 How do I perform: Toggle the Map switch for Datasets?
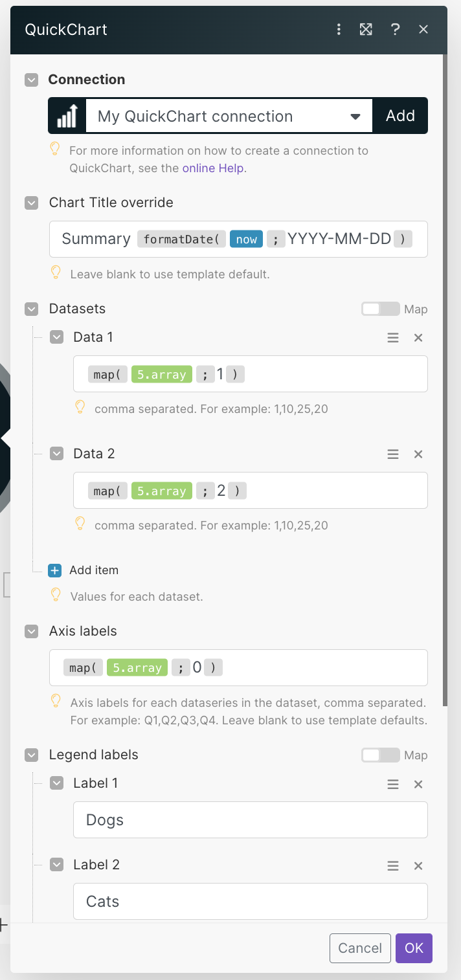(x=381, y=309)
